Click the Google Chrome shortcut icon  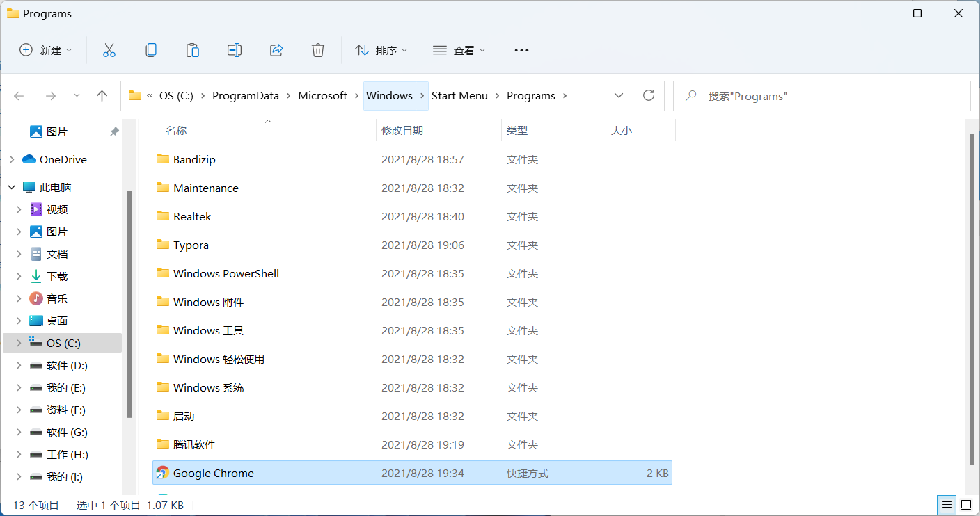click(x=163, y=473)
